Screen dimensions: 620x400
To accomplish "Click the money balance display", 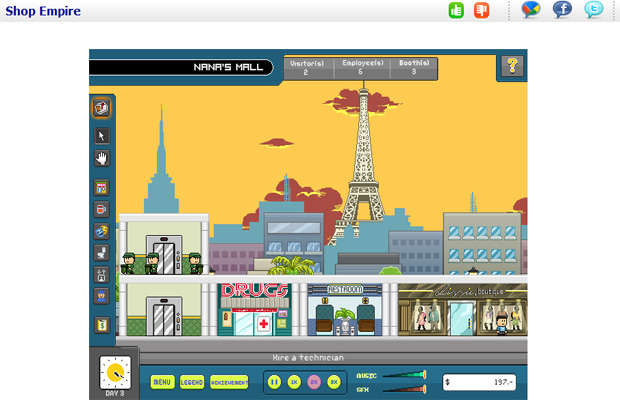I will point(479,382).
